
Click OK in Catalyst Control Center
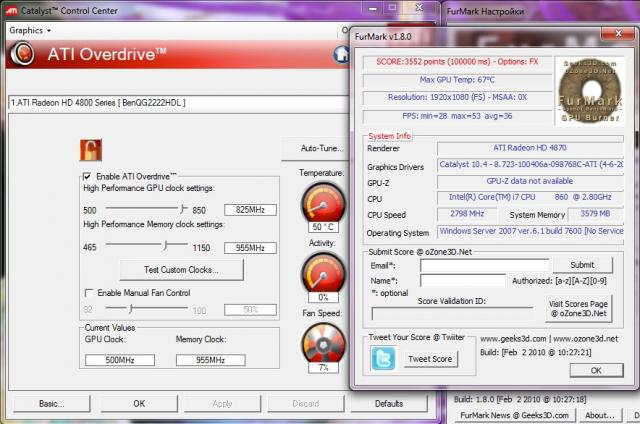pyautogui.click(x=139, y=404)
